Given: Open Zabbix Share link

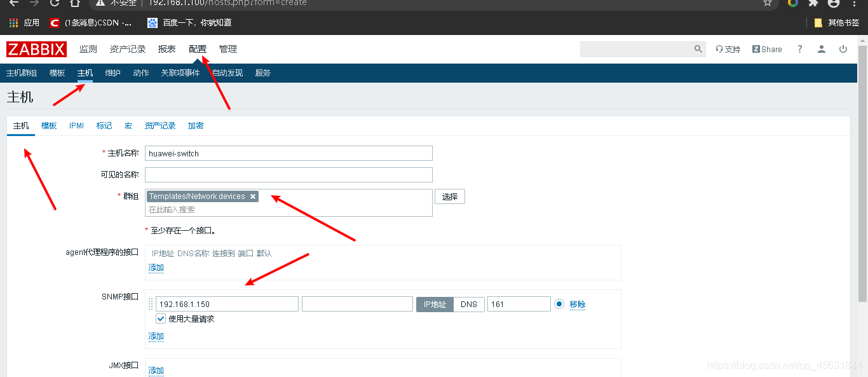Looking at the screenshot, I should pos(767,49).
